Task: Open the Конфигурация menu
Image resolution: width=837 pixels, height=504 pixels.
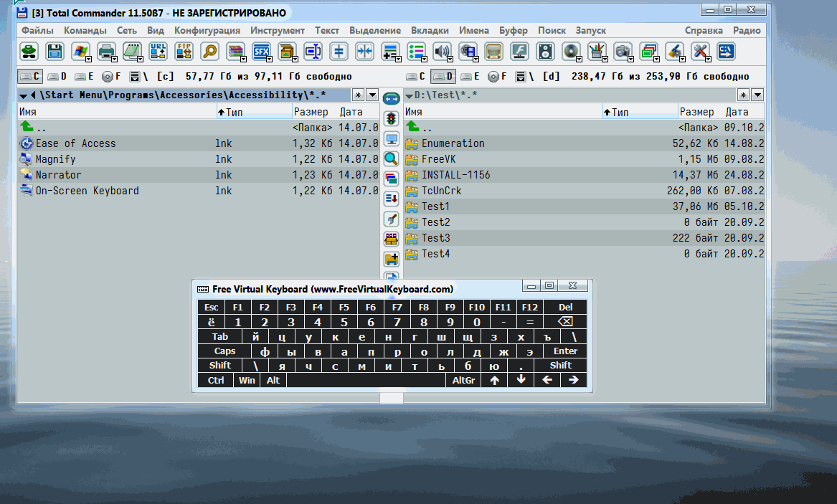Action: [x=207, y=30]
